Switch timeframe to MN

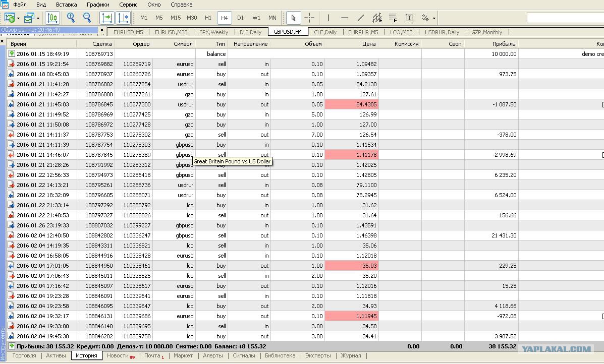272,18
